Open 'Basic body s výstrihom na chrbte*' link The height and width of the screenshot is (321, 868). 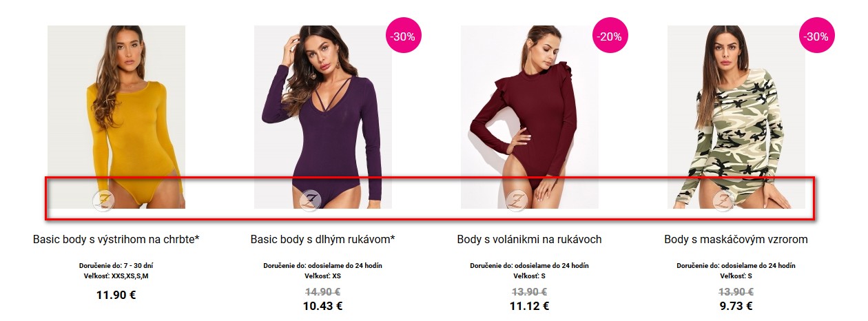coord(116,240)
